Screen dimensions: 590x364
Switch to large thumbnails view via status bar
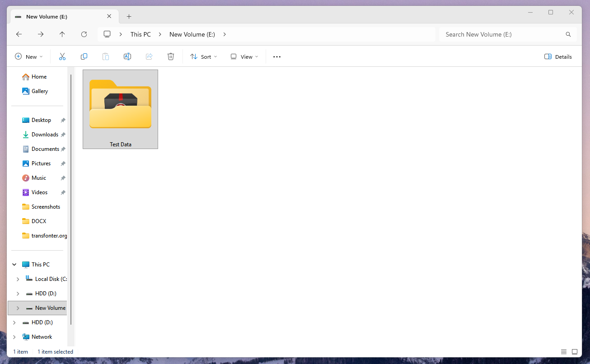pyautogui.click(x=574, y=351)
